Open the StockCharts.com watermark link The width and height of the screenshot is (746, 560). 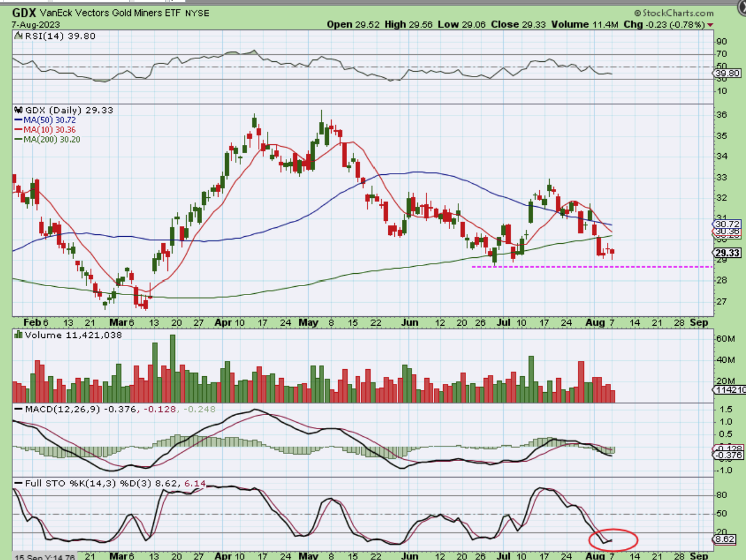[673, 12]
